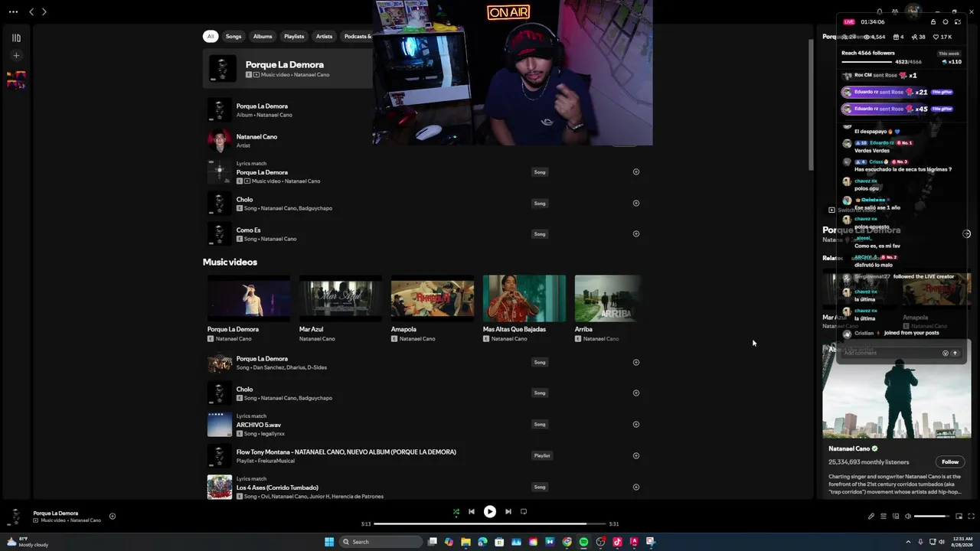The height and width of the screenshot is (551, 980).
Task: Open the queue view
Action: (883, 517)
